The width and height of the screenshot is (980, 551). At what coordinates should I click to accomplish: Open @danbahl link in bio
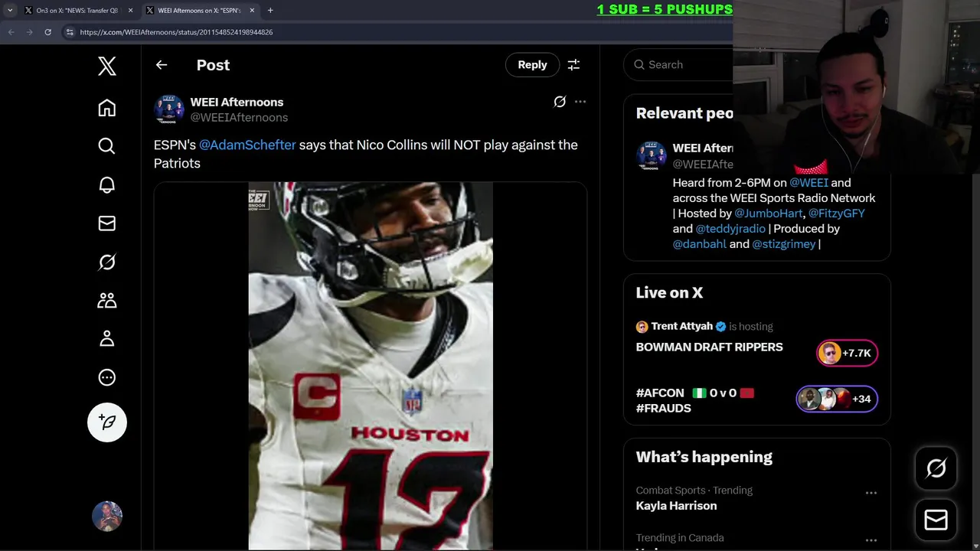pos(699,244)
